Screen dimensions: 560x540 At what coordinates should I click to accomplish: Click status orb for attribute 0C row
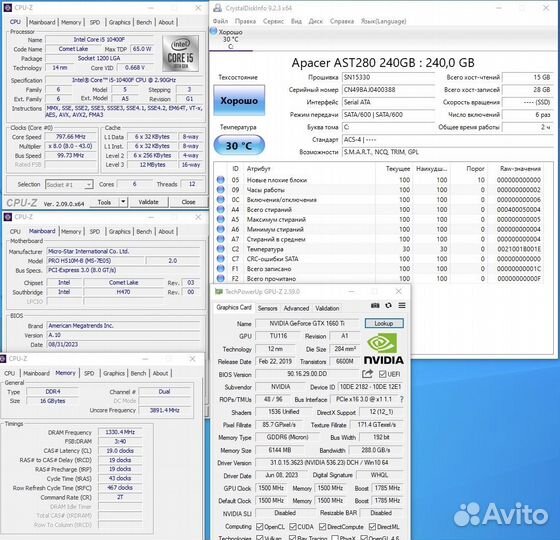coord(220,199)
